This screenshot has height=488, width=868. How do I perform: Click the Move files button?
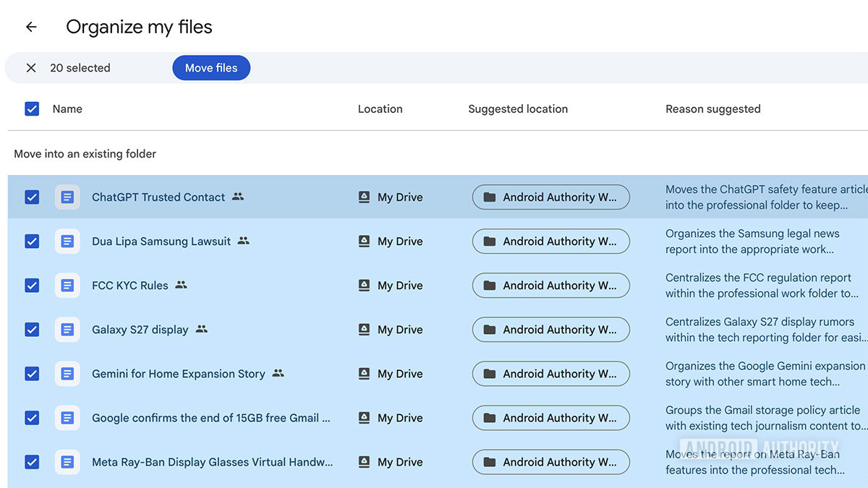click(211, 68)
